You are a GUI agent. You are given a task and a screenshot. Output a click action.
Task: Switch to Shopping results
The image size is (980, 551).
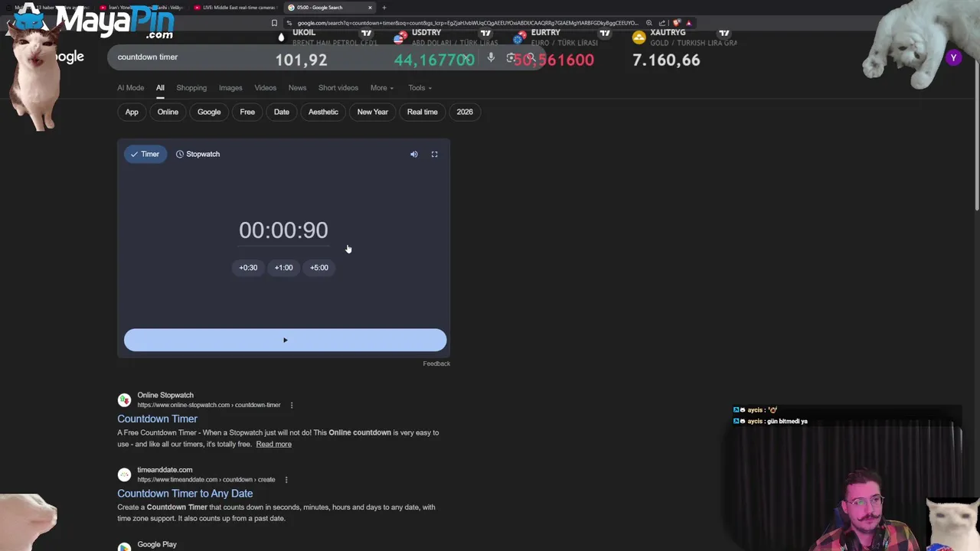coord(191,88)
